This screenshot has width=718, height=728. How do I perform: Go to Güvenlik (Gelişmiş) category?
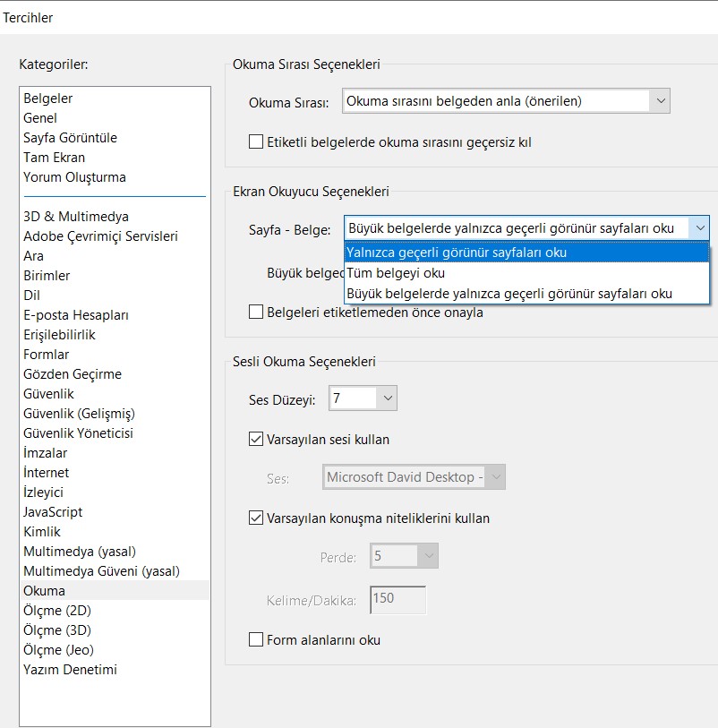click(79, 414)
